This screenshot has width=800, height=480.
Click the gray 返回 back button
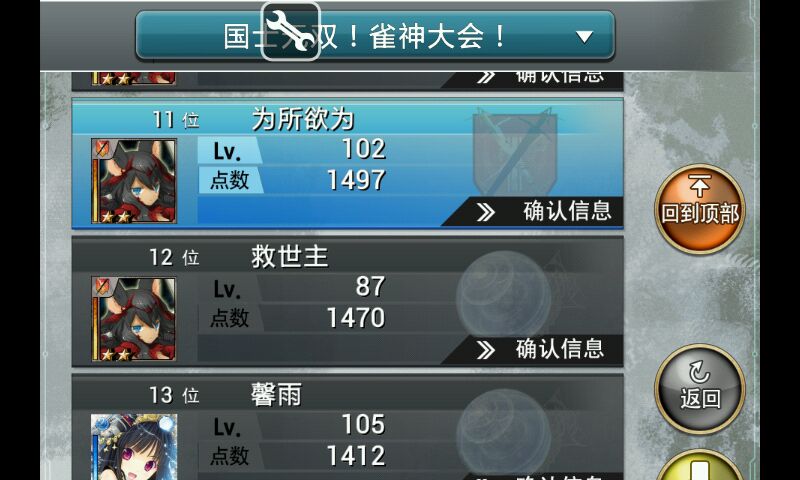coord(699,389)
